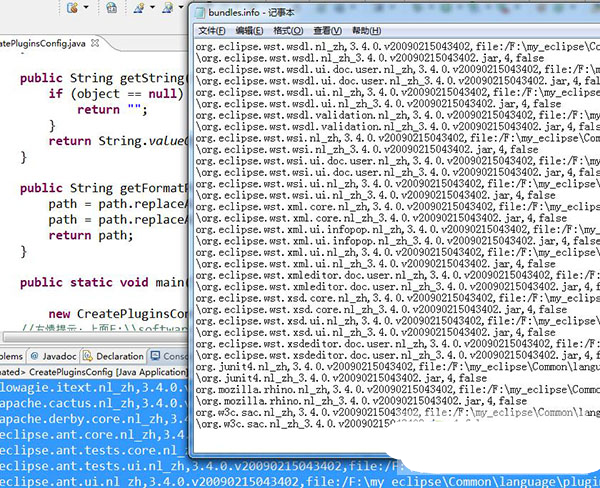Click Notepad line 'org.eclipse.wst.wsdl.validation.nl_zh,3.4.0'
The width and height of the screenshot is (600, 488).
point(398,115)
